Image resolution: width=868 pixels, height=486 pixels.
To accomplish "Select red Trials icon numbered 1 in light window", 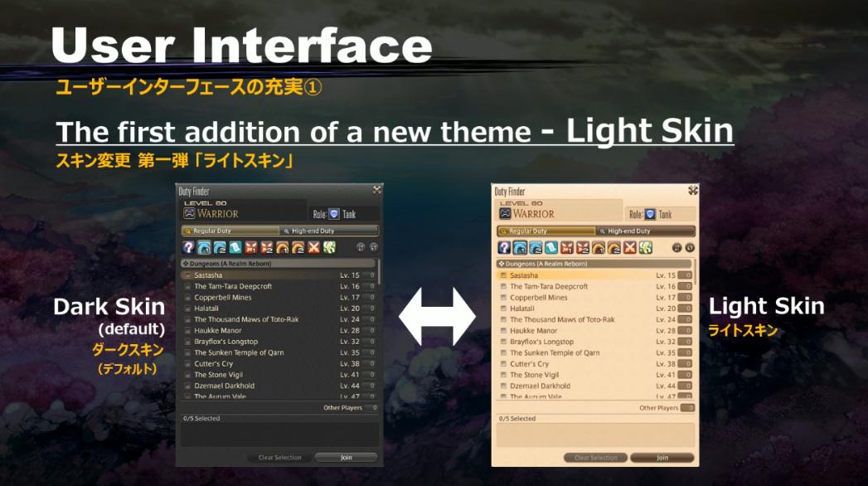I will click(567, 247).
